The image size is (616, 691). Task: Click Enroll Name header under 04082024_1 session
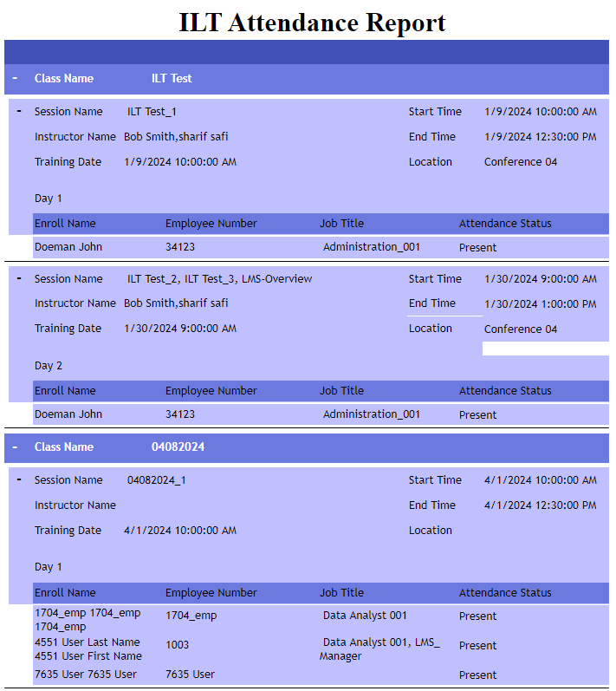click(65, 593)
